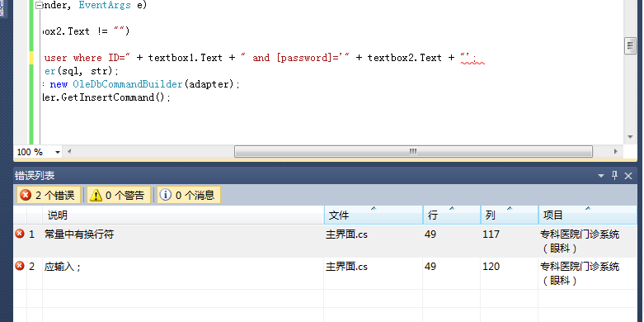
Task: Pin the 错误列表 panel with auto-hide pin
Action: (x=615, y=176)
